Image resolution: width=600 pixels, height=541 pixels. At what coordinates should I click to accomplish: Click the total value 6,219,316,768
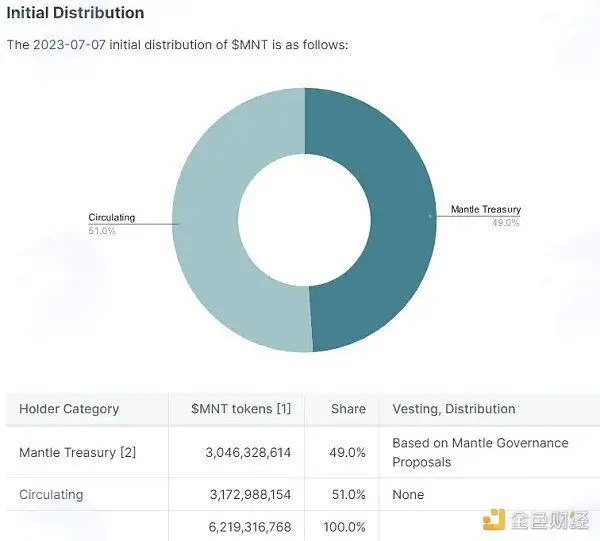click(250, 527)
